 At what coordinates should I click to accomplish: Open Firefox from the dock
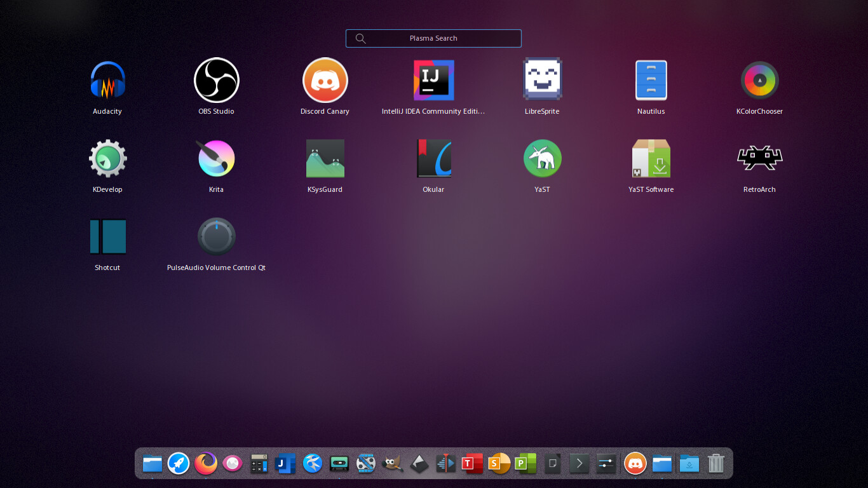205,464
